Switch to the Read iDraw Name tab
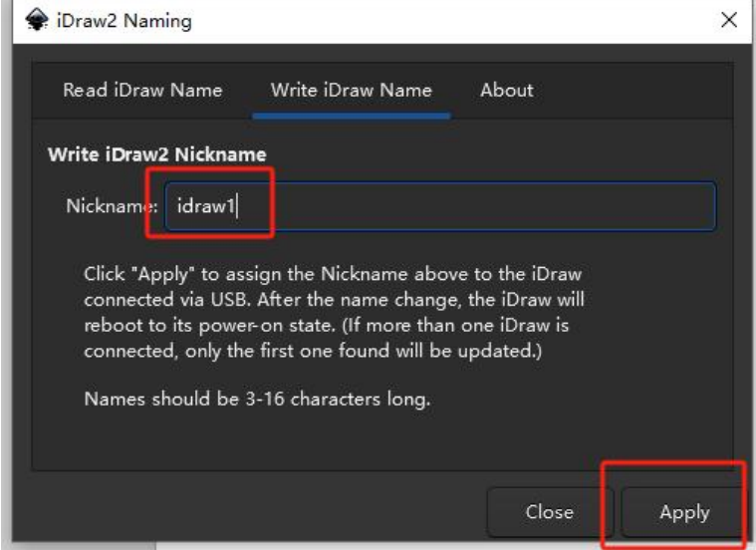The width and height of the screenshot is (756, 550). 142,91
